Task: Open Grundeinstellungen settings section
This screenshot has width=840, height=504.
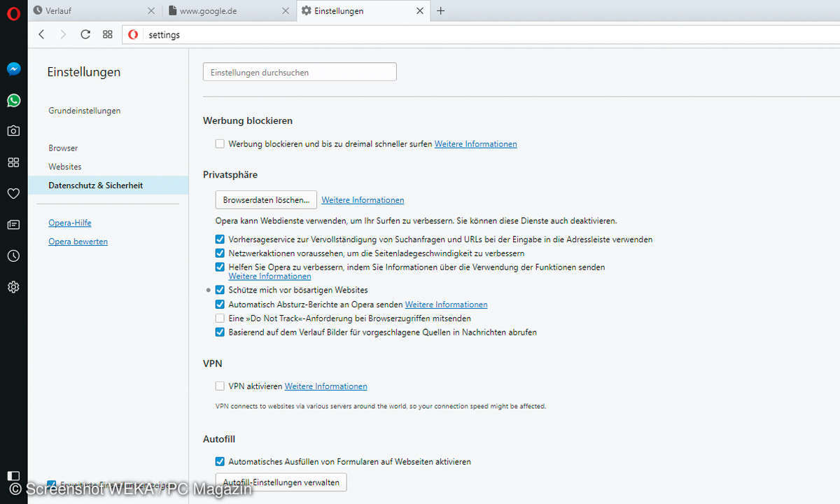Action: pyautogui.click(x=85, y=111)
